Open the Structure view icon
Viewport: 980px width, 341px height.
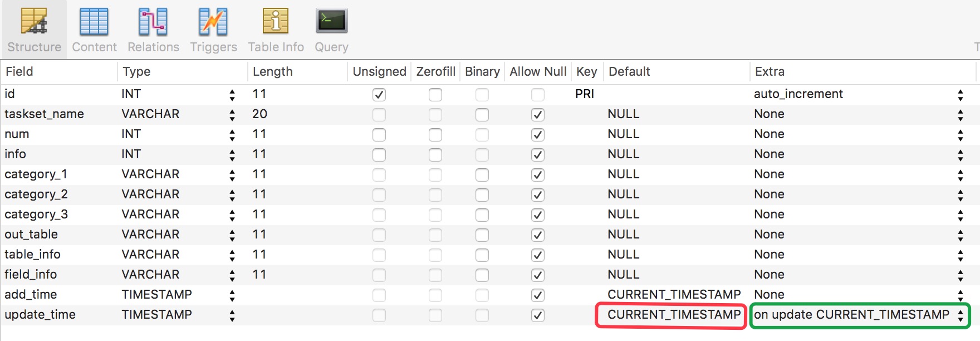click(34, 22)
